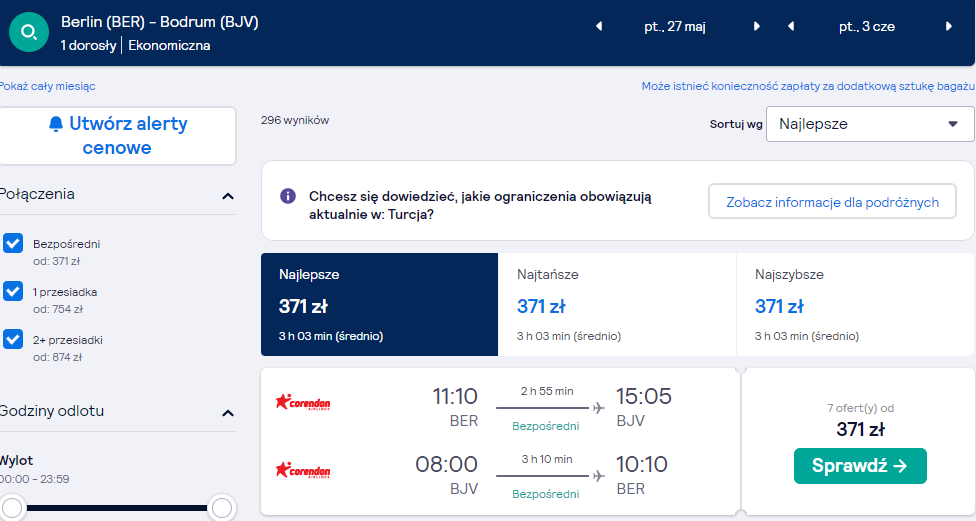The height and width of the screenshot is (521, 976).
Task: Switch to the Najtańsze tab
Action: click(617, 304)
